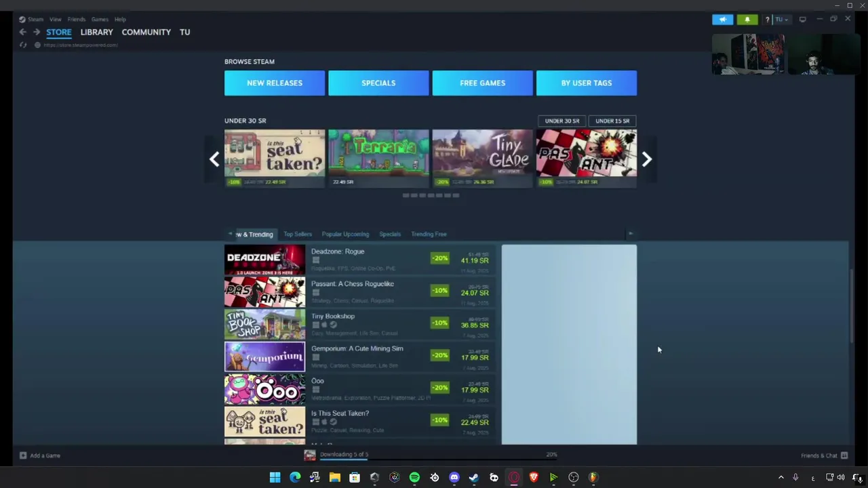Open the Passant carousel card
The image size is (868, 488).
(x=587, y=158)
